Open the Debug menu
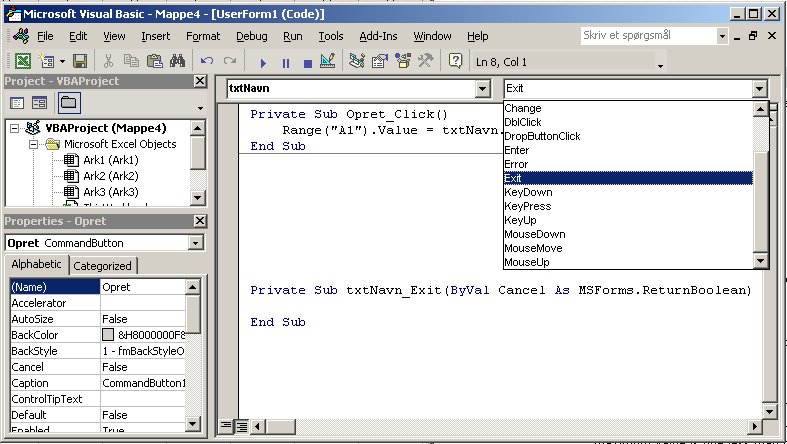This screenshot has width=787, height=444. (x=251, y=36)
